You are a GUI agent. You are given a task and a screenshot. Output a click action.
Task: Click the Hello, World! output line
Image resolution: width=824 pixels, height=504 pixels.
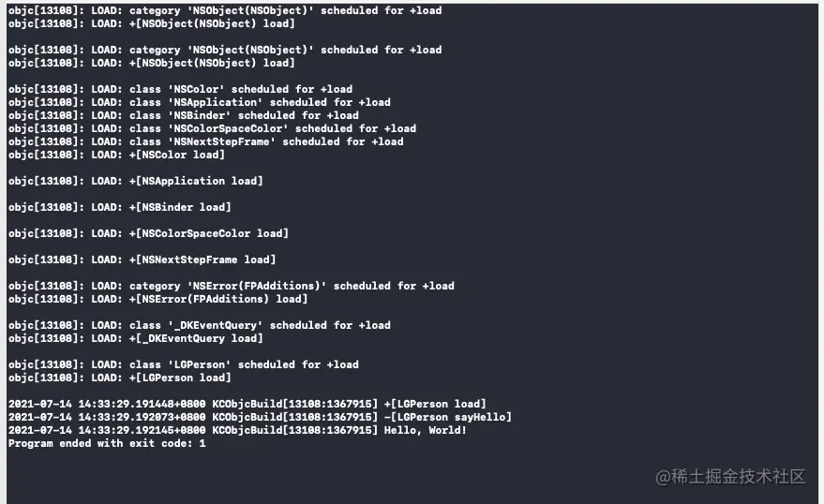coord(237,431)
